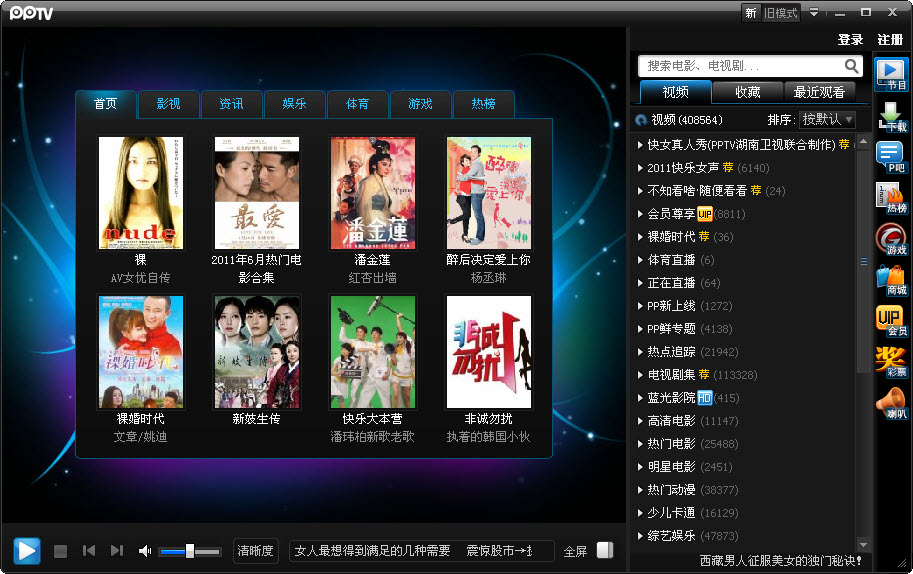Switch to the 最近观看 tab
913x574 pixels.
point(819,92)
